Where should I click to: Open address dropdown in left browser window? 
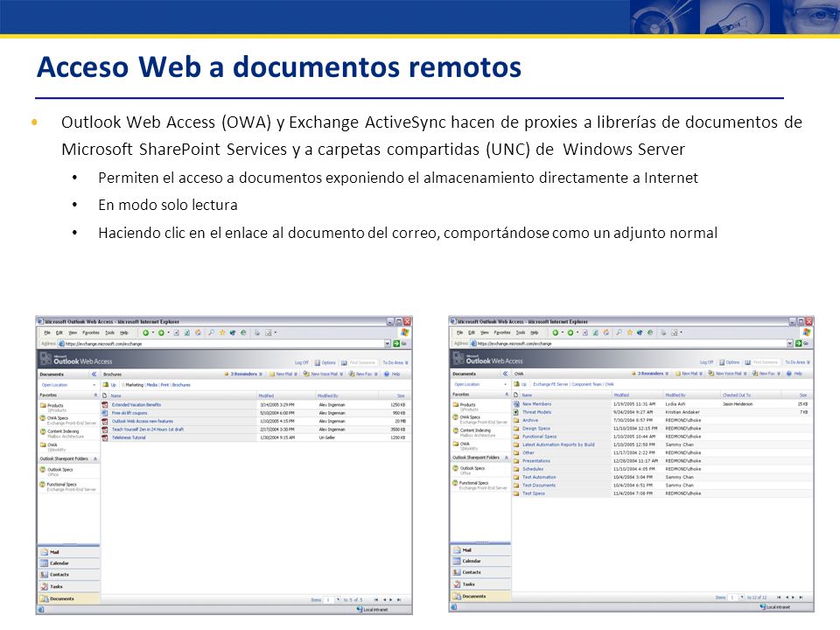[388, 343]
